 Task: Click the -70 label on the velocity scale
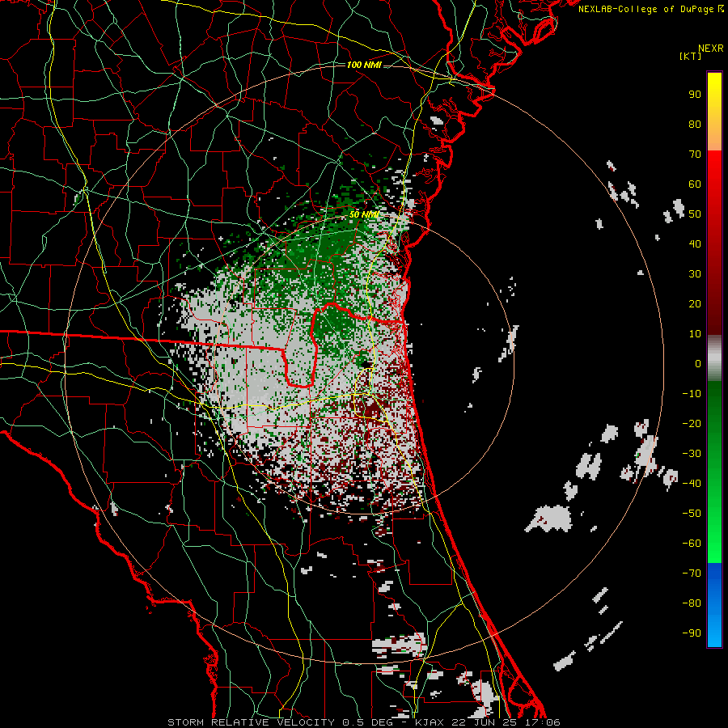[692, 574]
